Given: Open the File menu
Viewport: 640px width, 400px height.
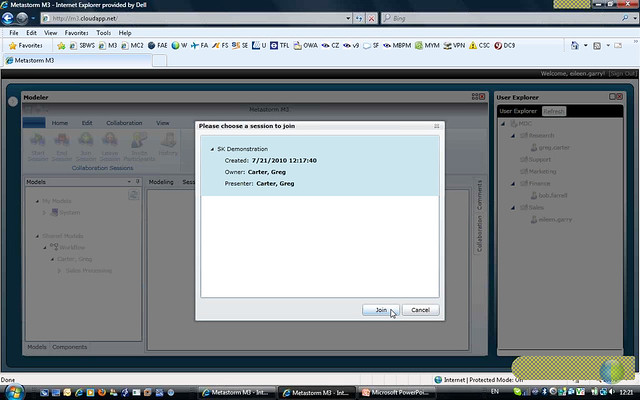Looking at the screenshot, I should tap(13, 33).
